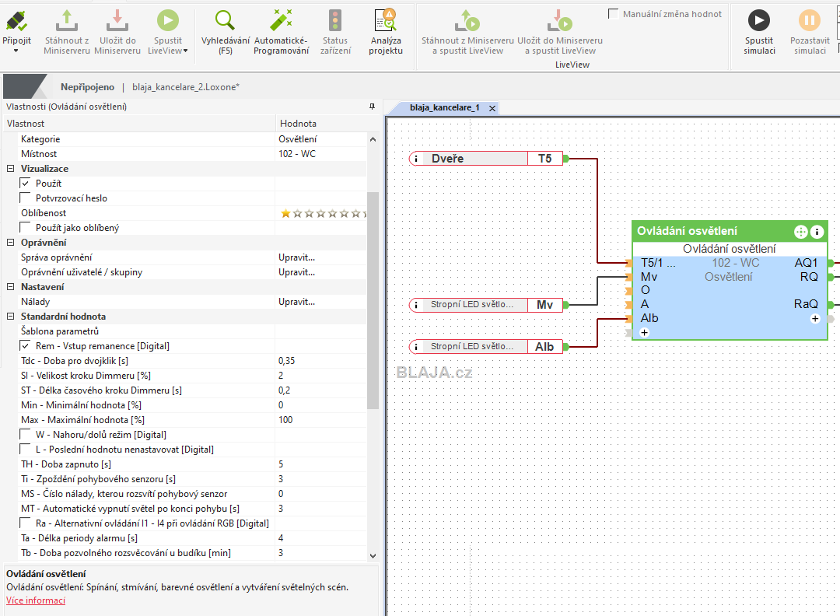Click Upravit for Oprávnění uživatelé / skupiny
840x616 pixels.
(x=297, y=272)
